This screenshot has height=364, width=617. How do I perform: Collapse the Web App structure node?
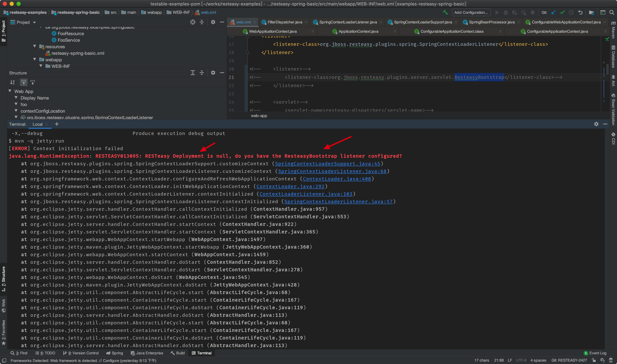pos(10,91)
